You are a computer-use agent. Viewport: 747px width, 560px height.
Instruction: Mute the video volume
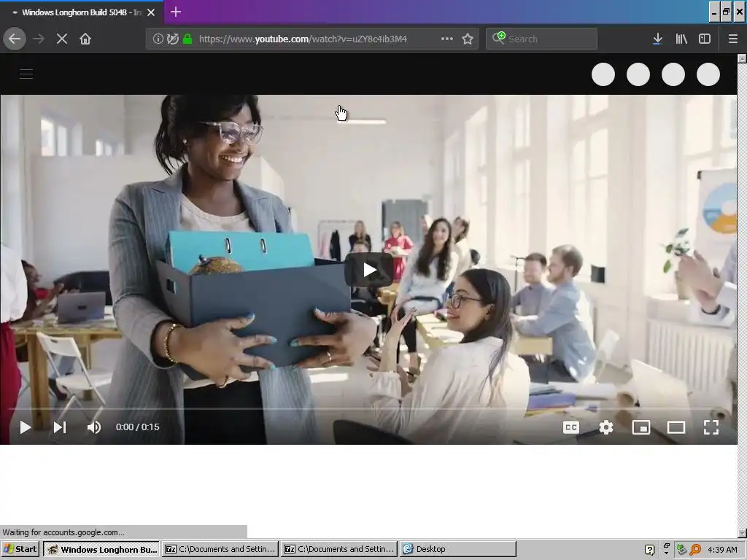[94, 427]
